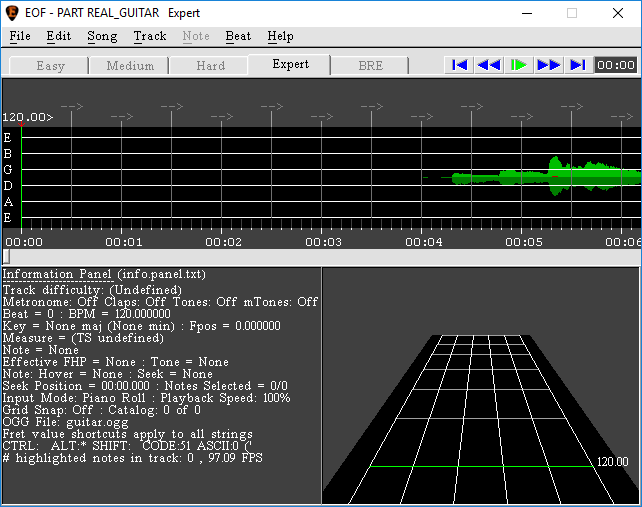
Task: Switch to the Hard difficulty tab
Action: [210, 66]
